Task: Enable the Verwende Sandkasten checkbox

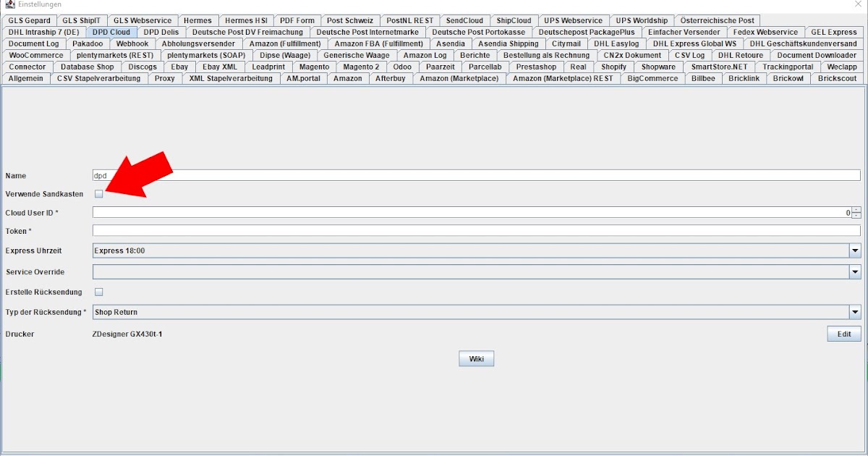Action: click(99, 194)
